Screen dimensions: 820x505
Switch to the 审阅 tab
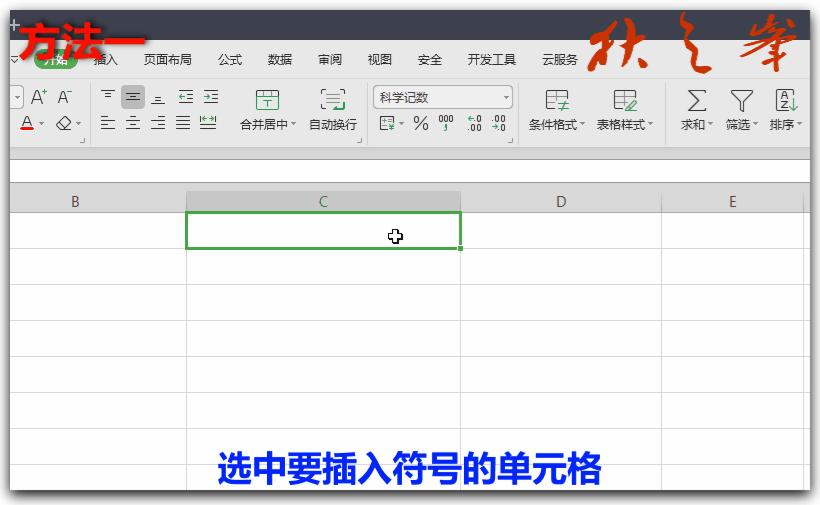(x=330, y=60)
